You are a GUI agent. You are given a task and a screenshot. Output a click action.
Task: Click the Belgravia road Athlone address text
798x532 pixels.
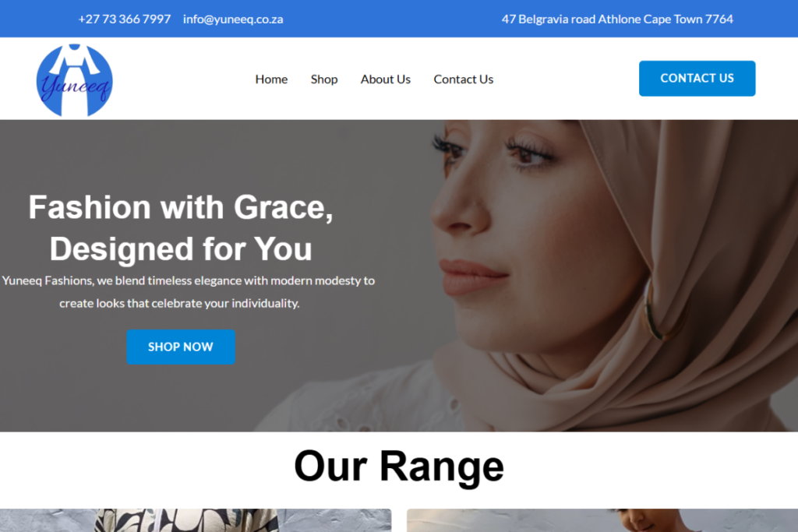coord(617,19)
